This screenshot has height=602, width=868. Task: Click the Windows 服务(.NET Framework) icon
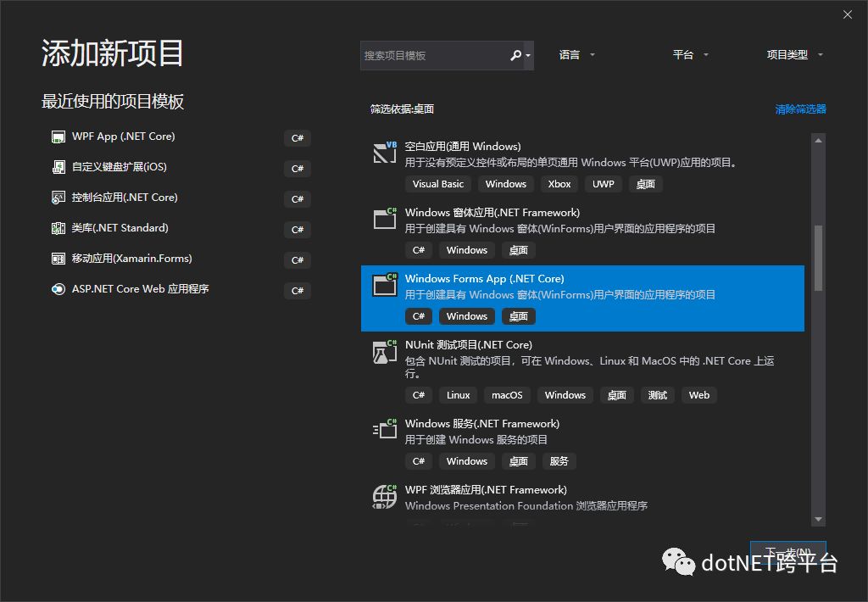385,429
